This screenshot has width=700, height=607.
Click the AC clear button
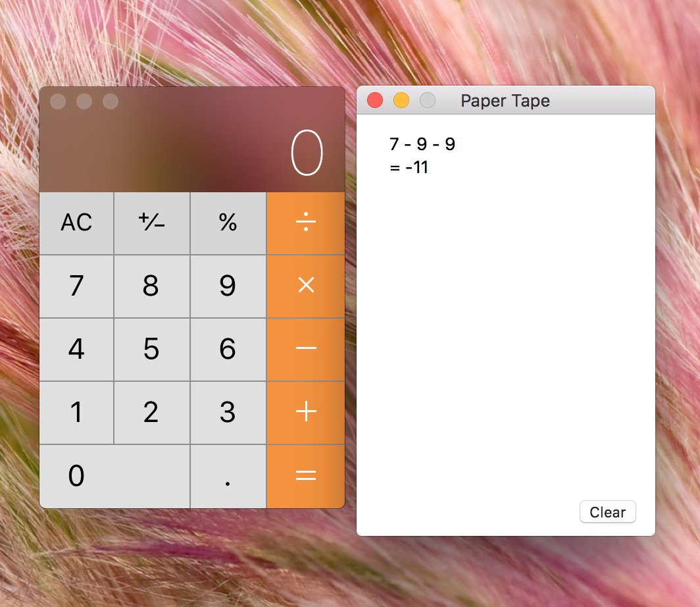pyautogui.click(x=76, y=223)
